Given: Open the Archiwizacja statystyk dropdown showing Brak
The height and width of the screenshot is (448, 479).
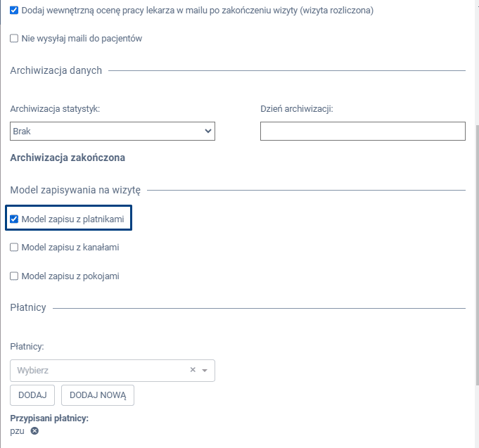Looking at the screenshot, I should coord(113,131).
